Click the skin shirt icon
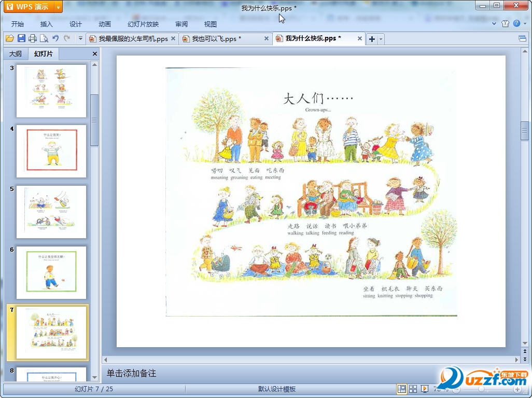This screenshot has width=532, height=398. (505, 23)
